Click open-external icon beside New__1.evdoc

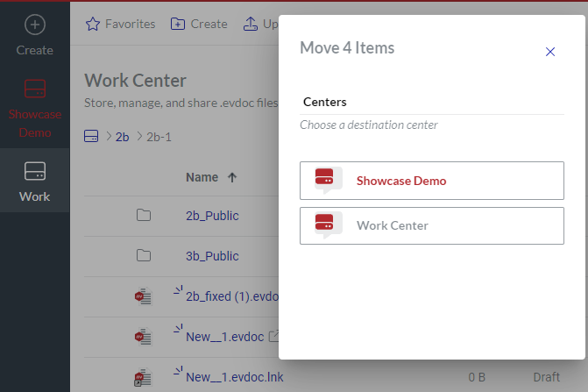click(x=273, y=336)
